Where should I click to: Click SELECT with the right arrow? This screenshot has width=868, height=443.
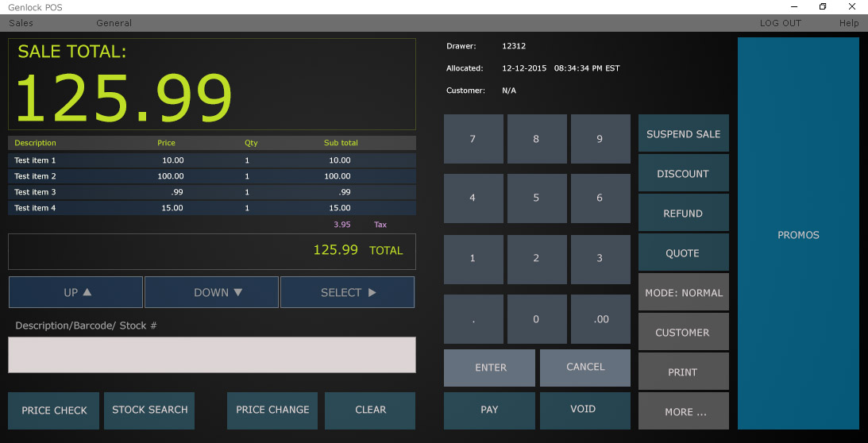click(x=347, y=292)
